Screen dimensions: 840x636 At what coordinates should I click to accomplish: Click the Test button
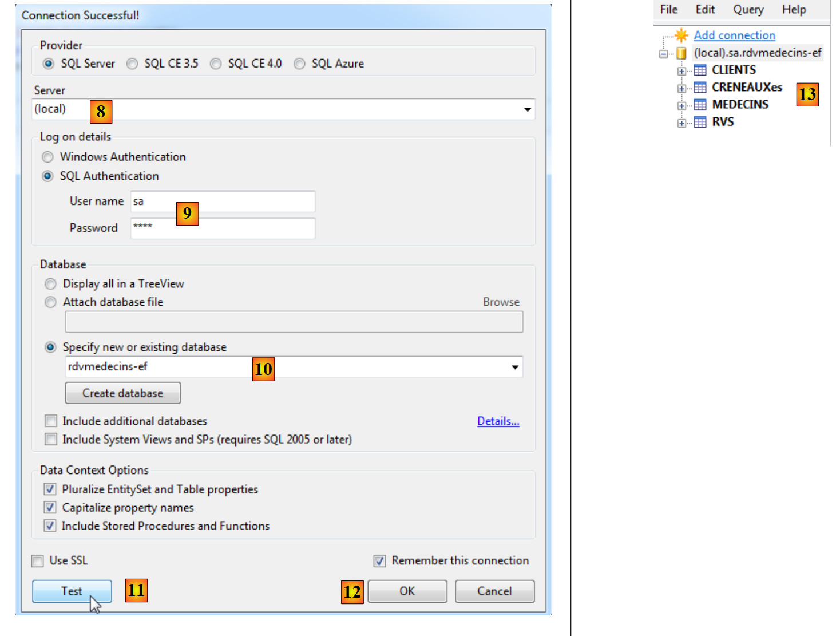click(x=72, y=591)
